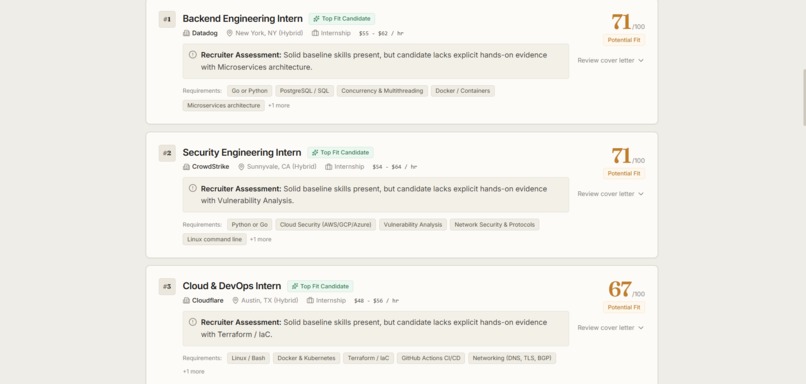This screenshot has height=384, width=806.
Task: Click the #1 rank badge
Action: coord(167,20)
